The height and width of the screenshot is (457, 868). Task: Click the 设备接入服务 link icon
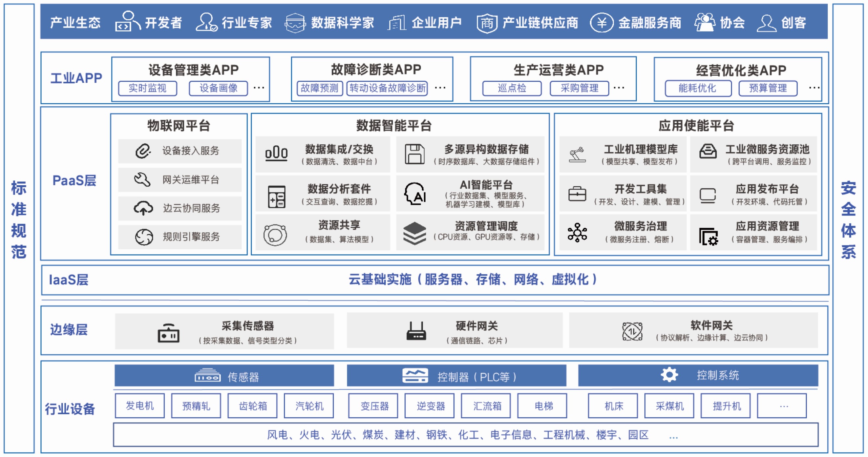point(143,151)
